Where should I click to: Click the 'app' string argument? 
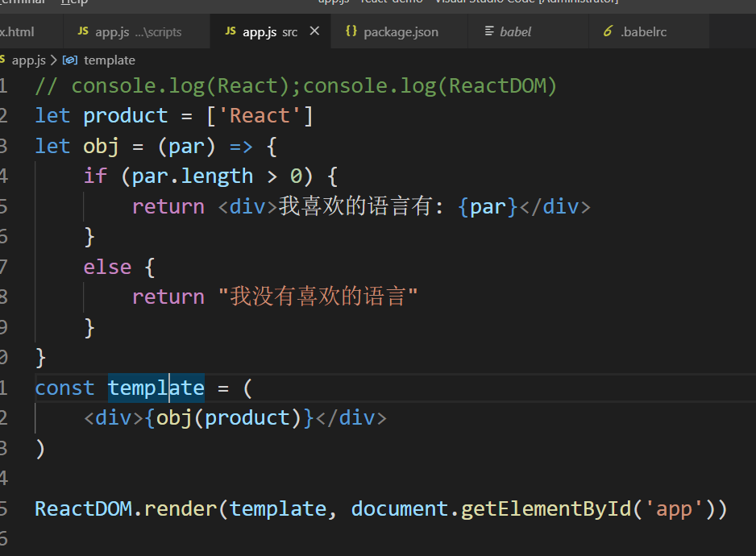pos(674,509)
